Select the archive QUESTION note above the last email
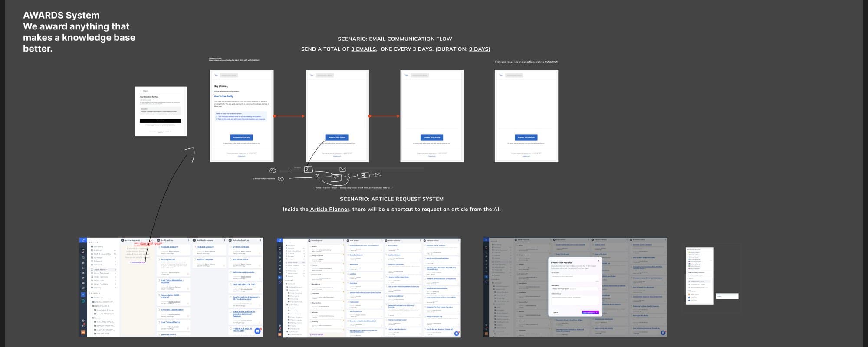Screen dimensions: 868x347 (526, 62)
